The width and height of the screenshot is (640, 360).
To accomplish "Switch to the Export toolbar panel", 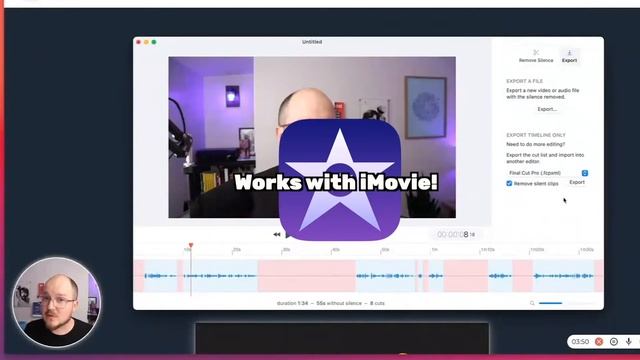I will (x=569, y=56).
